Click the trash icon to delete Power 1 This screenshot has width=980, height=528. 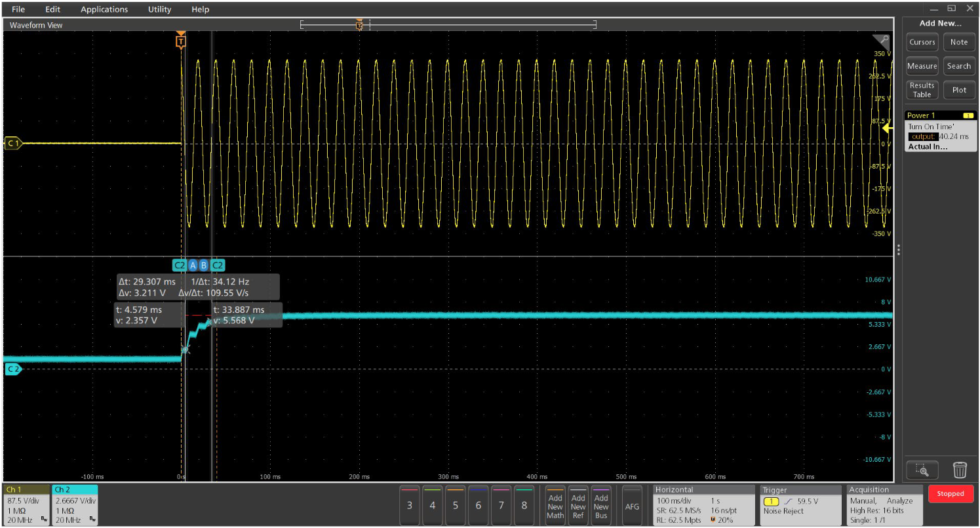[960, 470]
